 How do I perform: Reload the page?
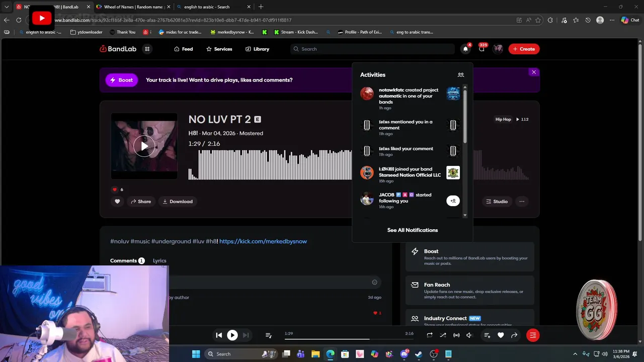(19, 20)
